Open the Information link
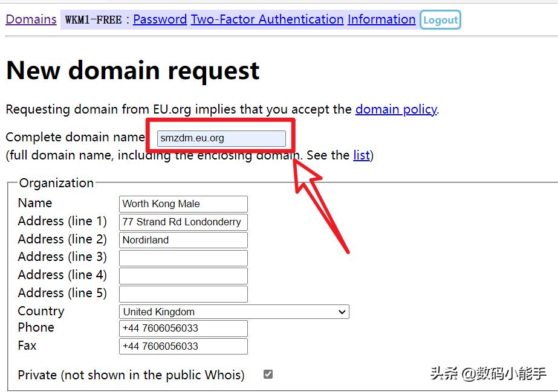The height and width of the screenshot is (392, 558). [381, 19]
